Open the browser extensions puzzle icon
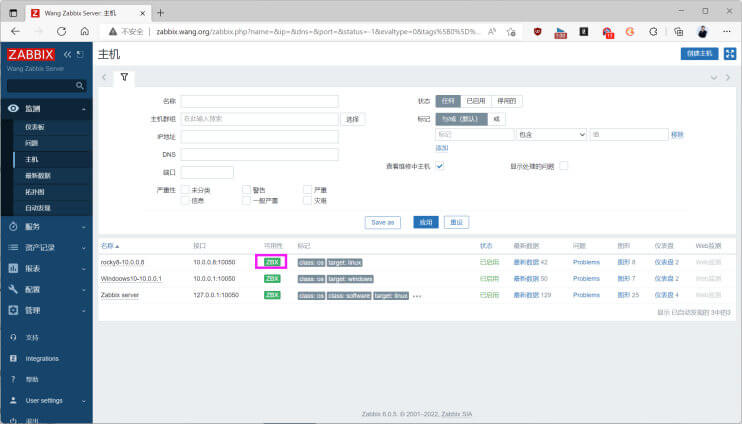This screenshot has height=424, width=742. point(653,32)
